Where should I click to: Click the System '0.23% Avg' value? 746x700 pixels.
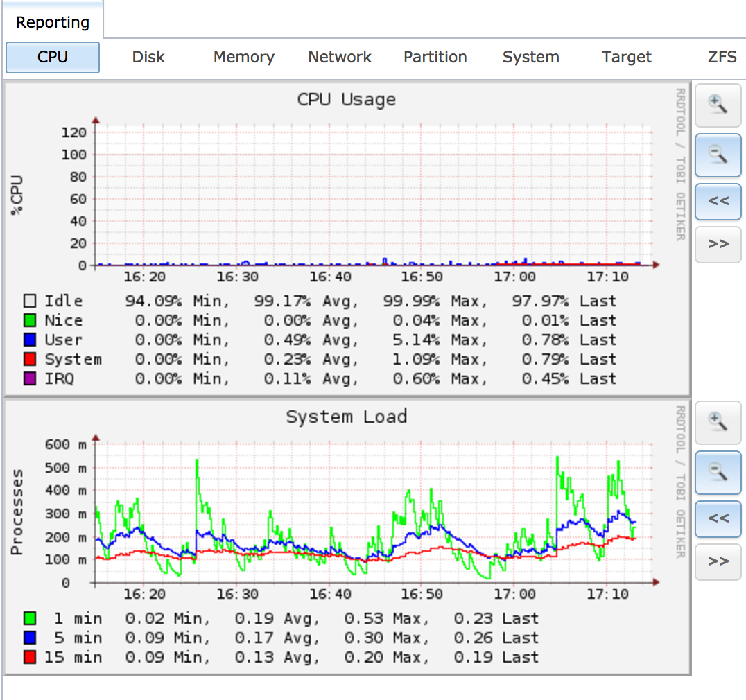tap(311, 360)
